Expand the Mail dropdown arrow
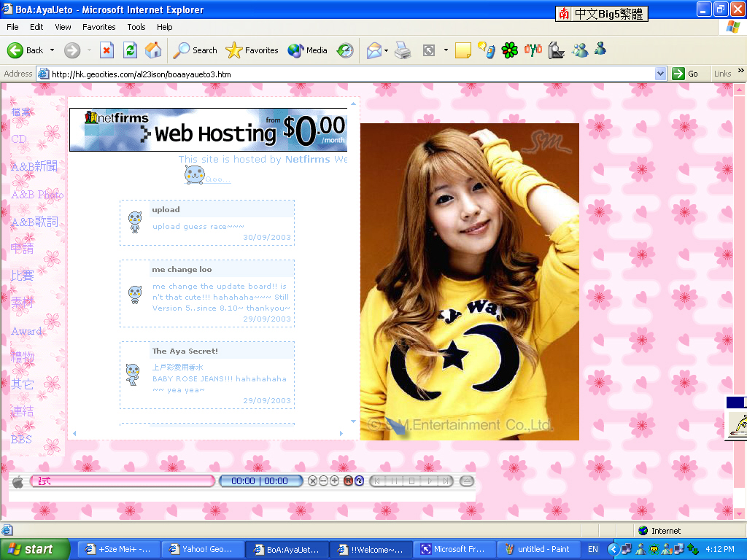This screenshot has height=560, width=747. click(x=386, y=50)
